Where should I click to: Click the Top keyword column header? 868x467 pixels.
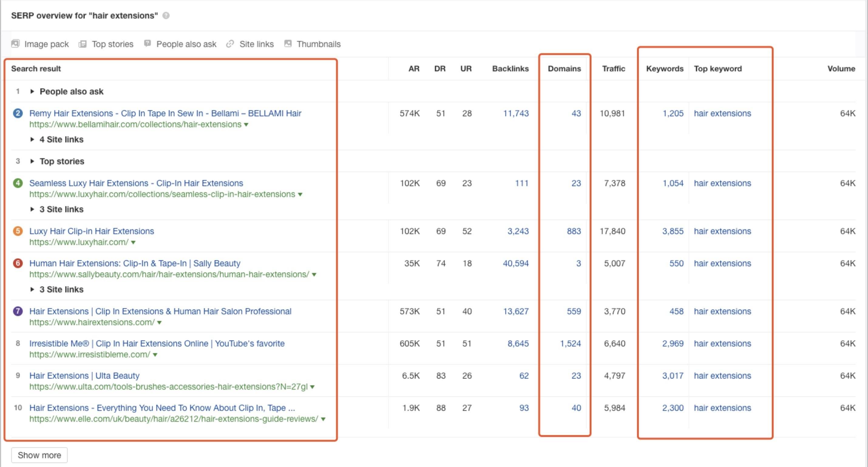718,69
